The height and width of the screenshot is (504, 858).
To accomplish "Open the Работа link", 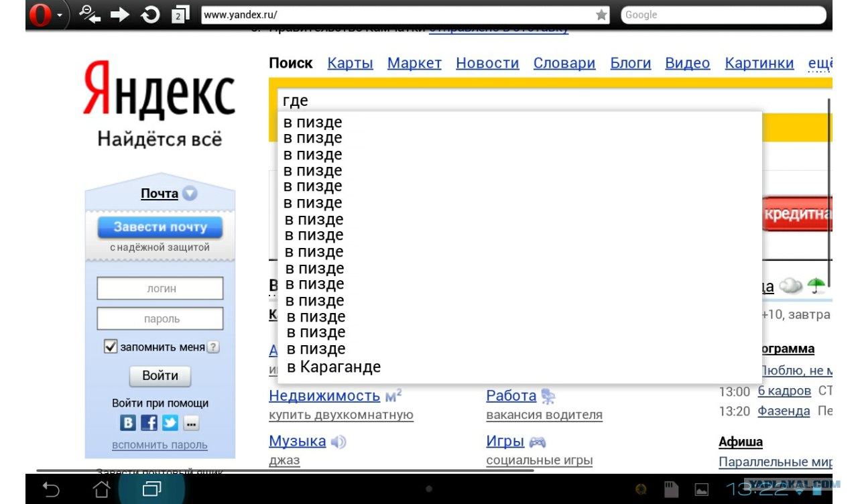I will [511, 395].
